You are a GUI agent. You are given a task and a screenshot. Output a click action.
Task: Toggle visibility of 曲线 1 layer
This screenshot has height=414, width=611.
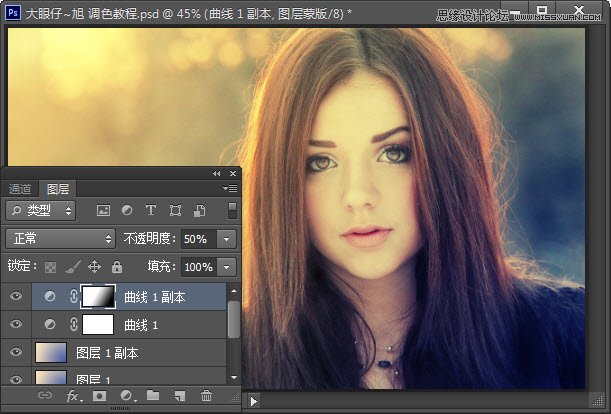point(15,325)
